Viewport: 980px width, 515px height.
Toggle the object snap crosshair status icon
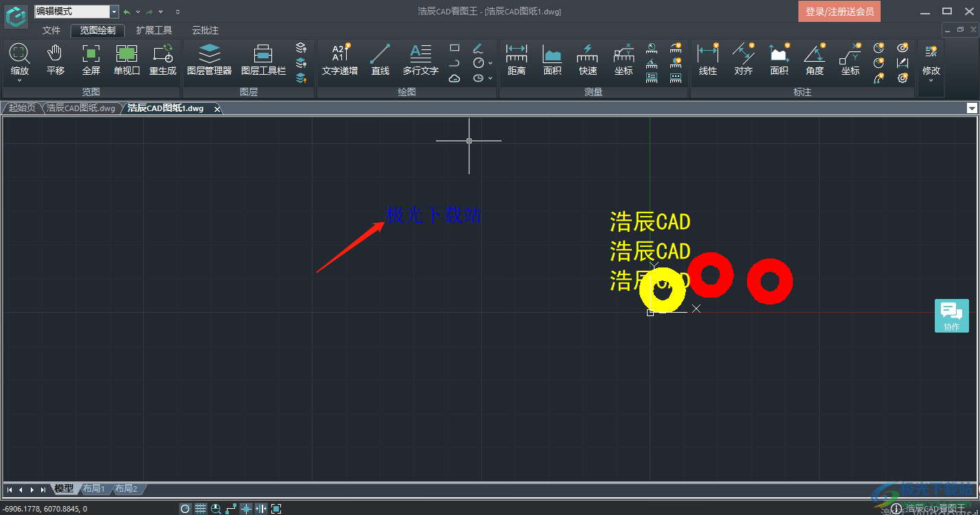tap(246, 509)
